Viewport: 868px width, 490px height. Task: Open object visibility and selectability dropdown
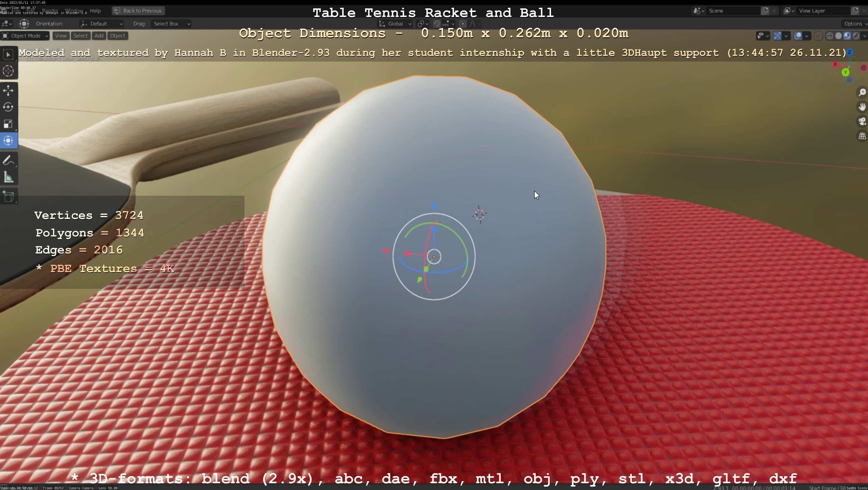[x=763, y=36]
